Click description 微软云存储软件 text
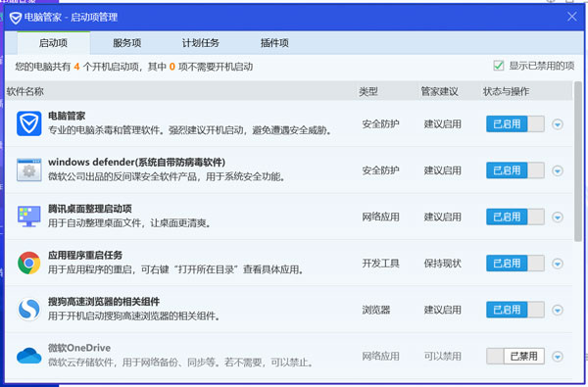Image resolution: width=588 pixels, height=387 pixels. [x=180, y=363]
